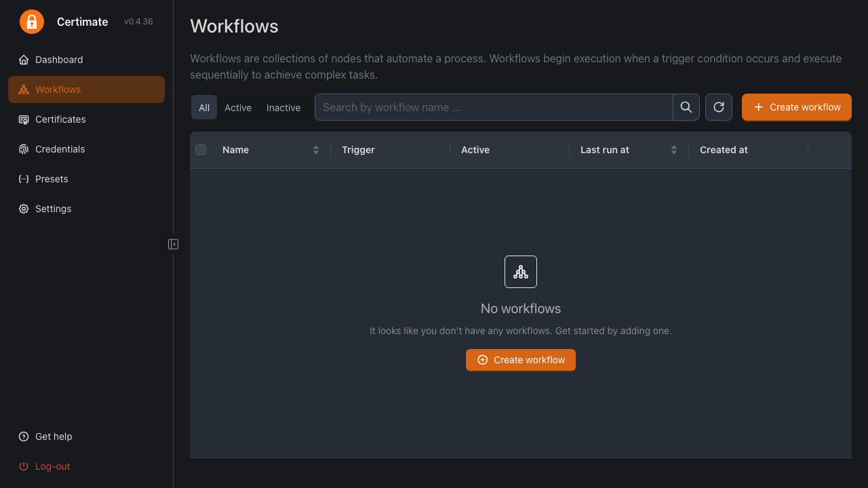
Task: Click the Presets braces icon
Action: coord(24,179)
